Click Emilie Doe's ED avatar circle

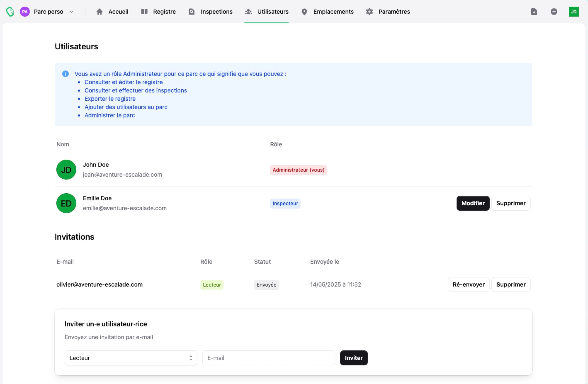coord(66,203)
